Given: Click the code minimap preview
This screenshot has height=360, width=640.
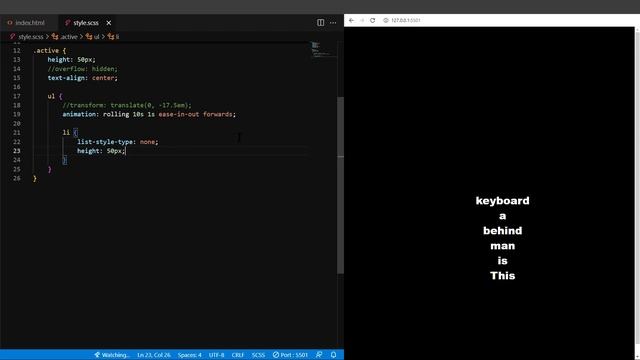Looking at the screenshot, I should click(x=322, y=49).
